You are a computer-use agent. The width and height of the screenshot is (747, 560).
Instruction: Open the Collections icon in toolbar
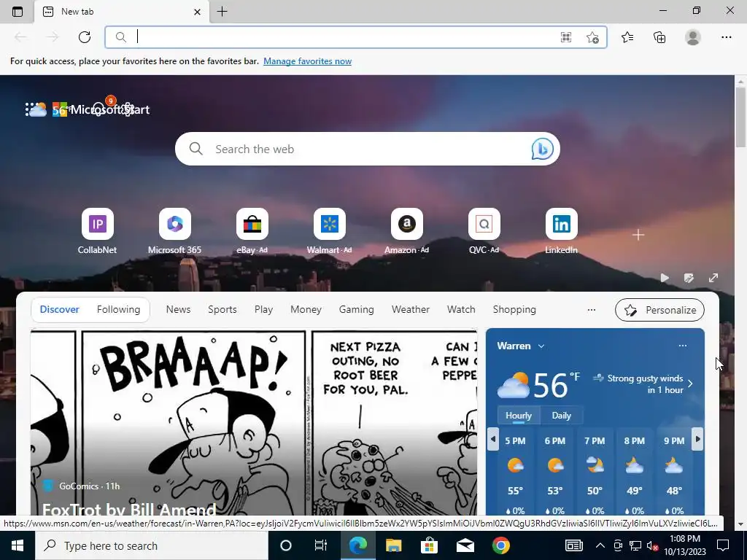coord(659,37)
